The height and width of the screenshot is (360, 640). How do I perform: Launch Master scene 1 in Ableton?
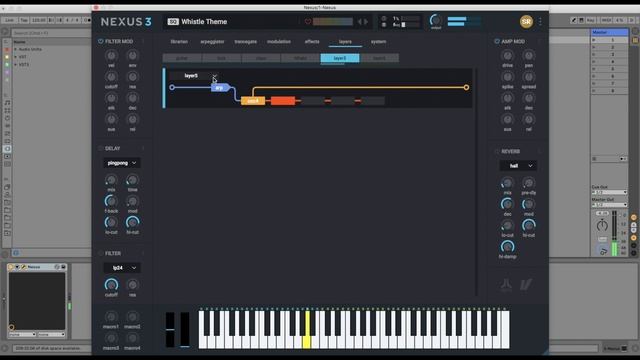pyautogui.click(x=594, y=40)
